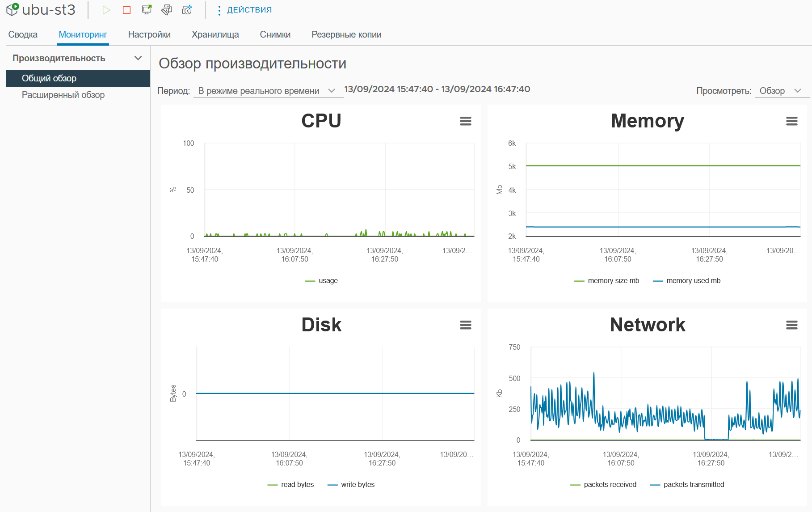Open the Просмотреть Обзор dropdown
The image size is (812, 512).
(782, 91)
